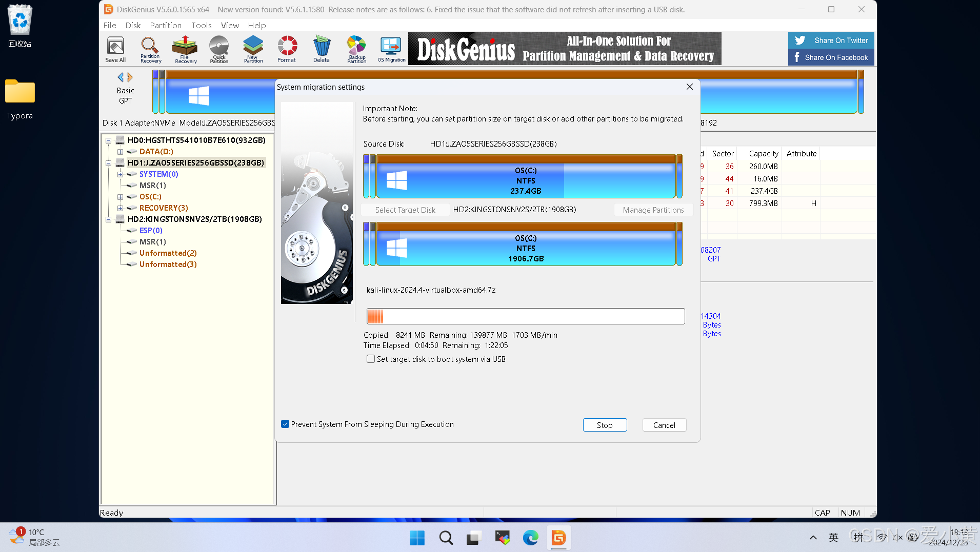
Task: Expand OS(C:) partition node in tree
Action: point(120,197)
